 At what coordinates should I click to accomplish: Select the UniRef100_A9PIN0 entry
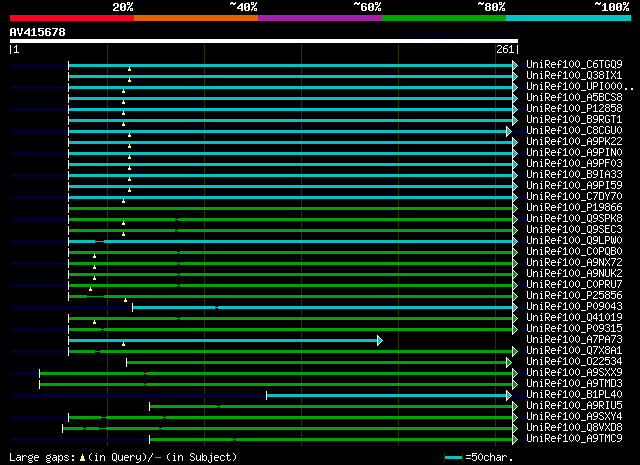pyautogui.click(x=574, y=153)
